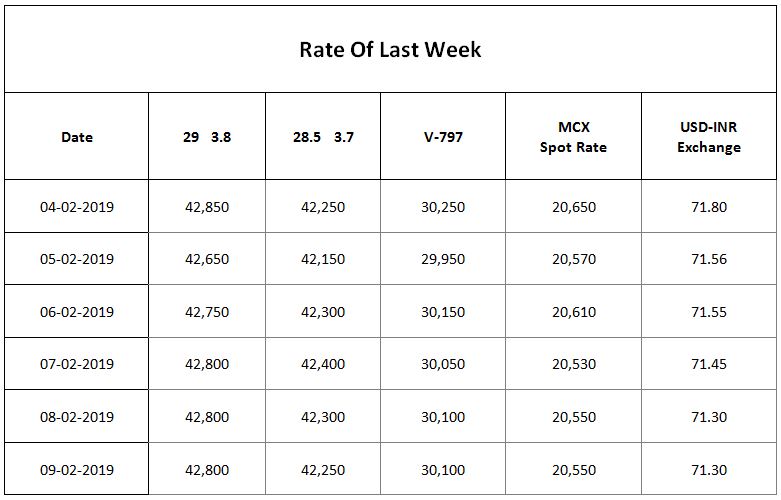Click the V-797 column header
781x500 pixels.
[443, 136]
